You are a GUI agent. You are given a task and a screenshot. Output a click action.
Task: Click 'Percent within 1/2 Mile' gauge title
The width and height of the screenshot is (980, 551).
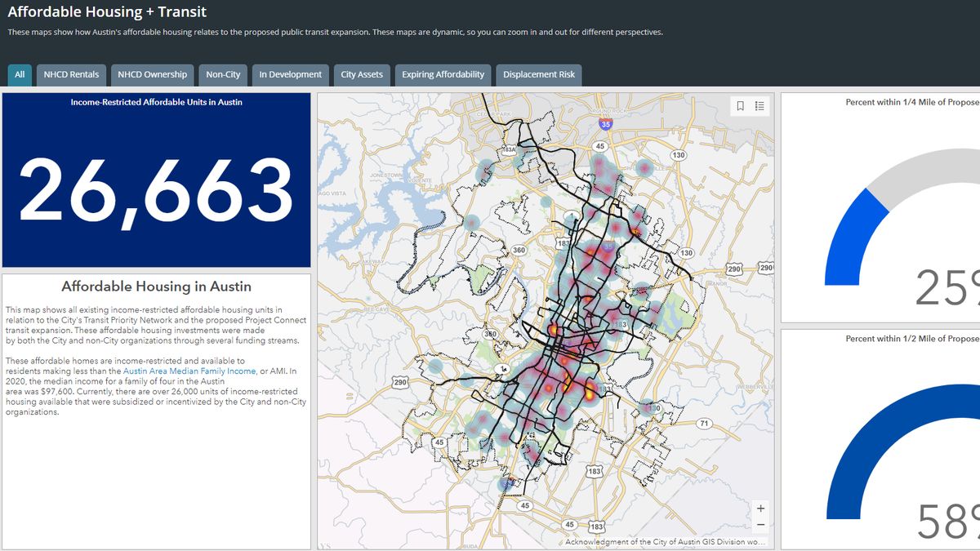[912, 338]
